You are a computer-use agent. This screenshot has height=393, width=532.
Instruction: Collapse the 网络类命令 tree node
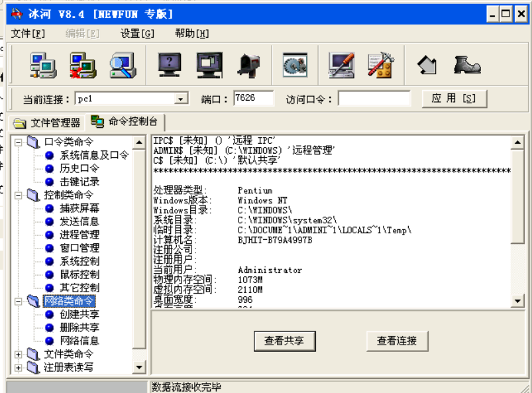[x=19, y=302]
